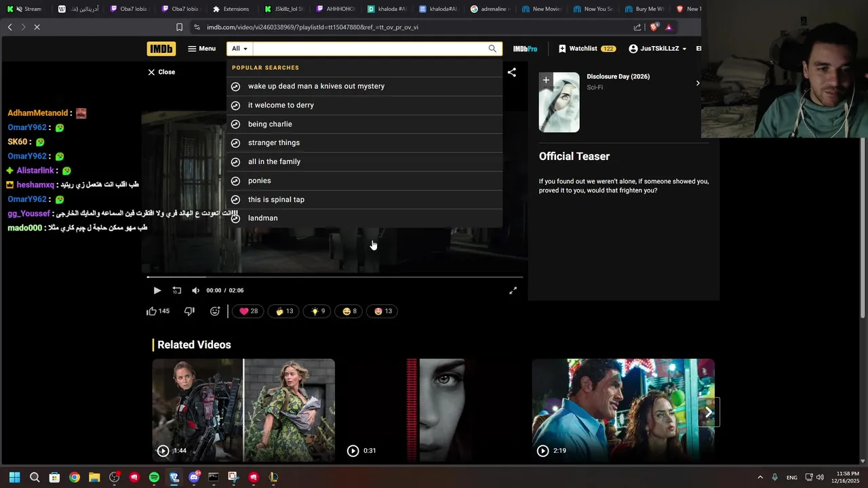Toggle the star-eyes reaction chip

383,311
